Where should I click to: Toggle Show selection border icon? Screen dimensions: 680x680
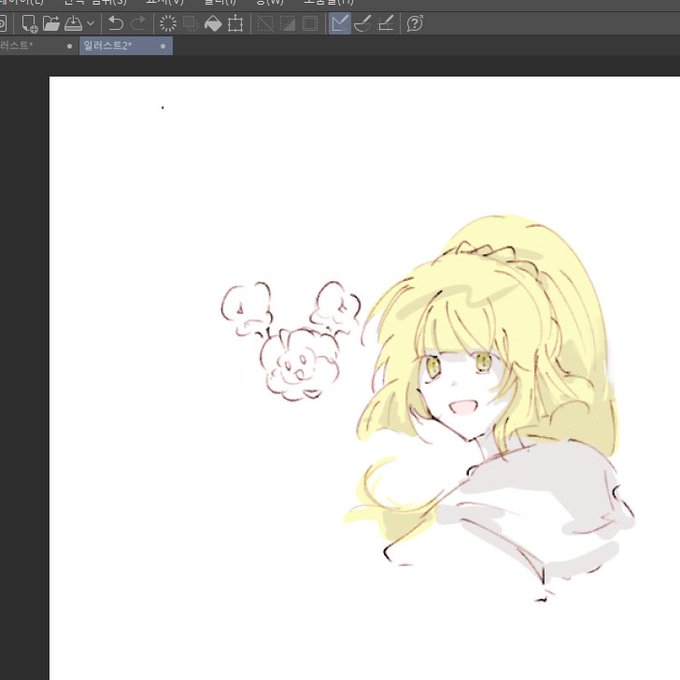click(x=310, y=24)
